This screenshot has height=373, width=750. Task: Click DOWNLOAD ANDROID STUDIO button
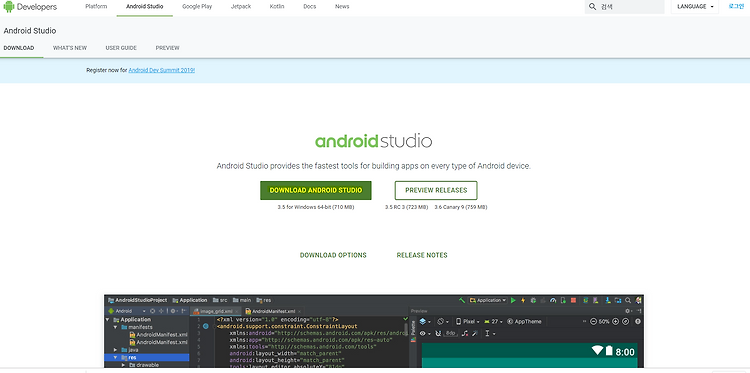[x=316, y=190]
